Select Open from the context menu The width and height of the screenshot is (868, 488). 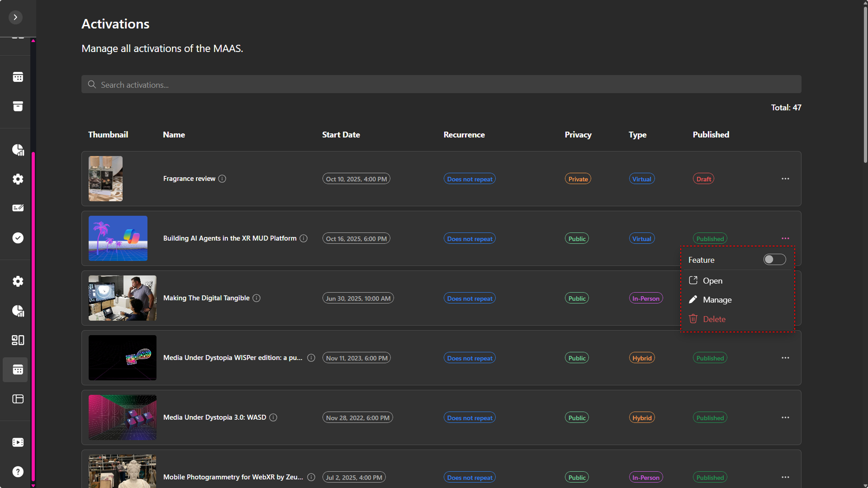click(712, 281)
